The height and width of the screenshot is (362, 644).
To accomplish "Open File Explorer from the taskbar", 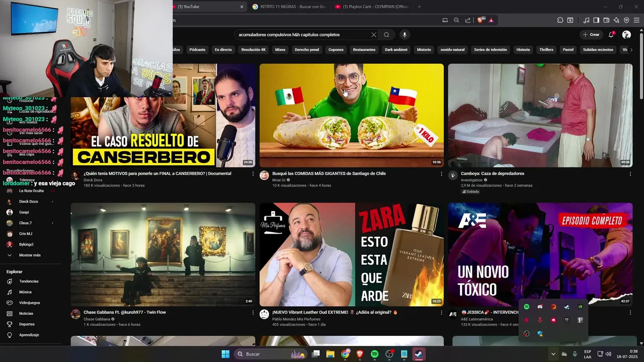I will point(331,354).
